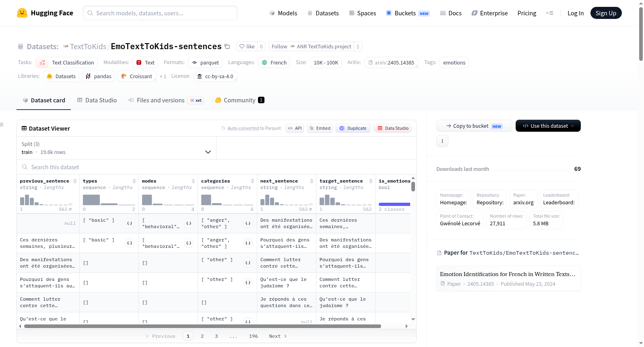
Task: Expand JSON braces in first categories cell
Action: point(248,223)
